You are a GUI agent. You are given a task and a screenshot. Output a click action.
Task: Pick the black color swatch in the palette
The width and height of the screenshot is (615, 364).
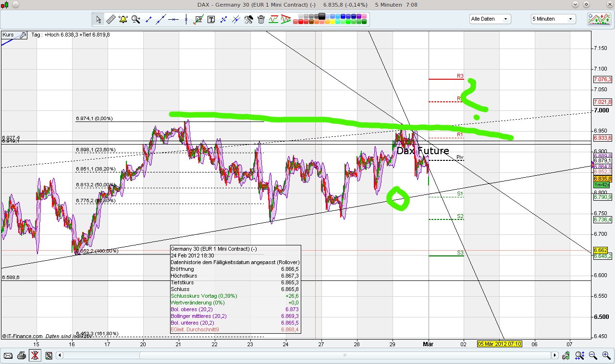(321, 16)
